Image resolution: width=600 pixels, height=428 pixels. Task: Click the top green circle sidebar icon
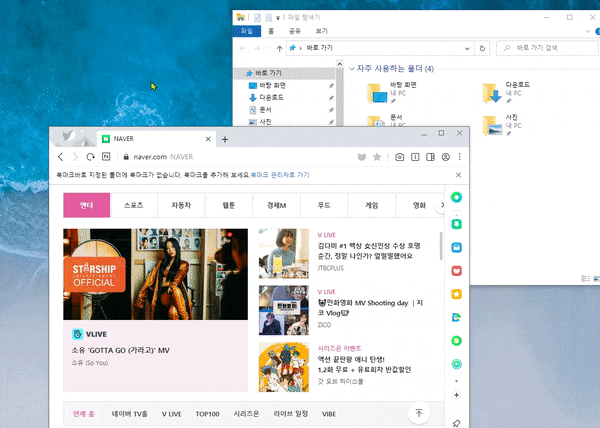[457, 197]
